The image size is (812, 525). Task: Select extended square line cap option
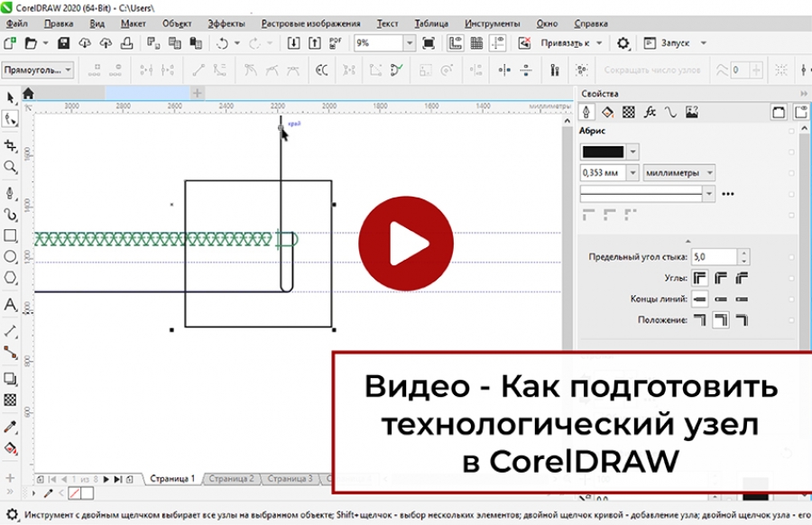[x=743, y=299]
